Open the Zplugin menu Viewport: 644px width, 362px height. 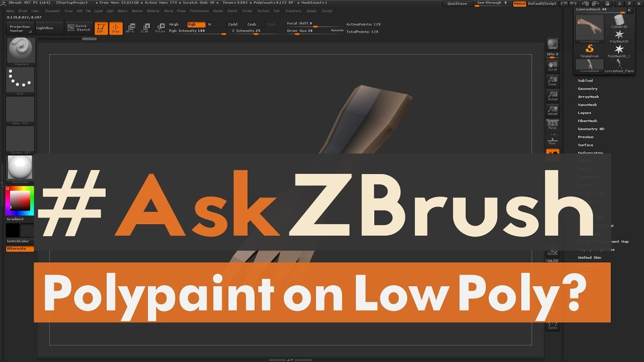[312, 11]
